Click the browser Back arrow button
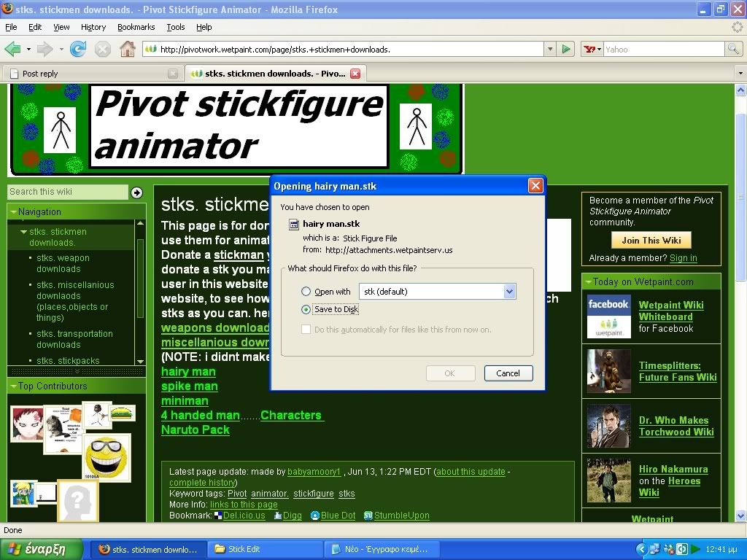This screenshot has height=560, width=747. coord(13,50)
